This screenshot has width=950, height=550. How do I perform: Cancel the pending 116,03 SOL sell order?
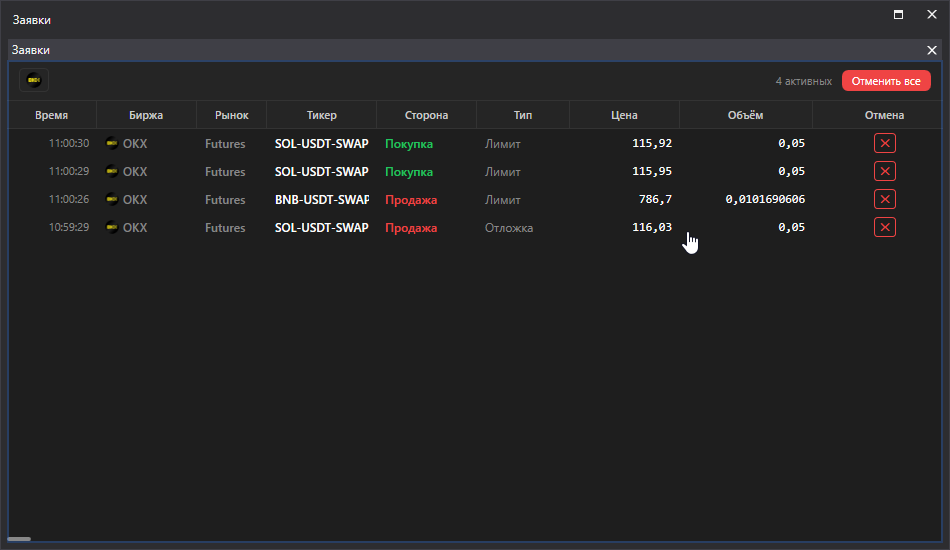click(885, 227)
